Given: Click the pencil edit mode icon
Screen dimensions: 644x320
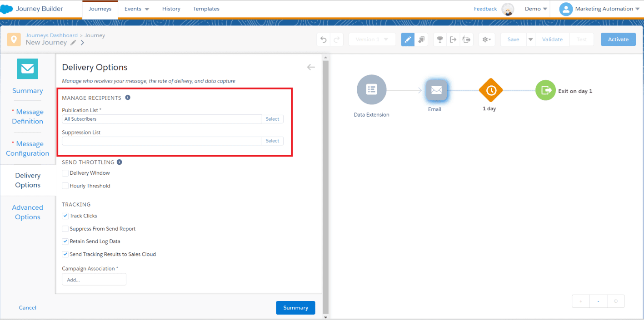Looking at the screenshot, I should click(408, 39).
